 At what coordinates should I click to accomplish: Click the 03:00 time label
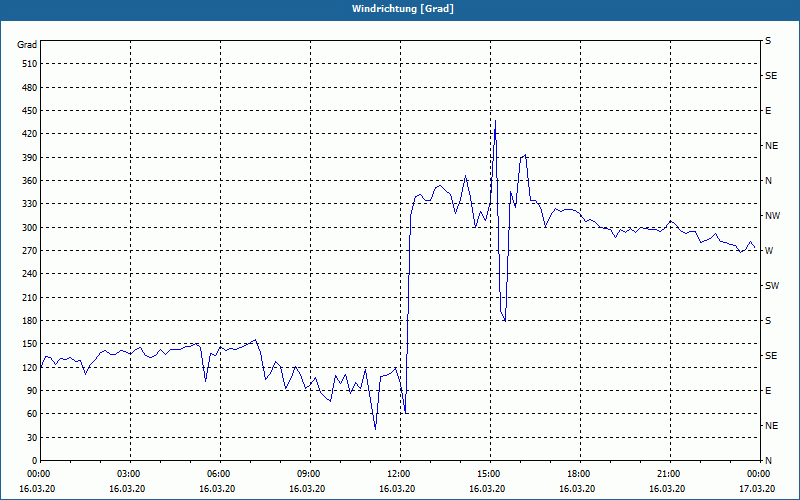tap(131, 474)
